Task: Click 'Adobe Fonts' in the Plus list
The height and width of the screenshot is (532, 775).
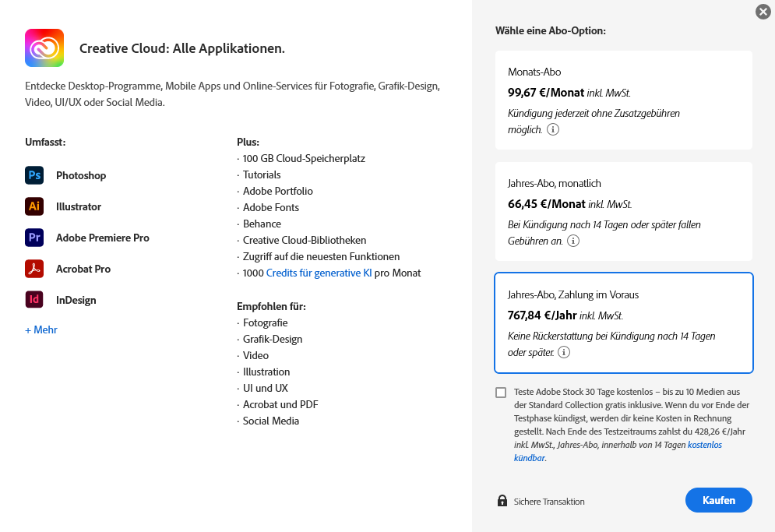Action: pyautogui.click(x=271, y=208)
